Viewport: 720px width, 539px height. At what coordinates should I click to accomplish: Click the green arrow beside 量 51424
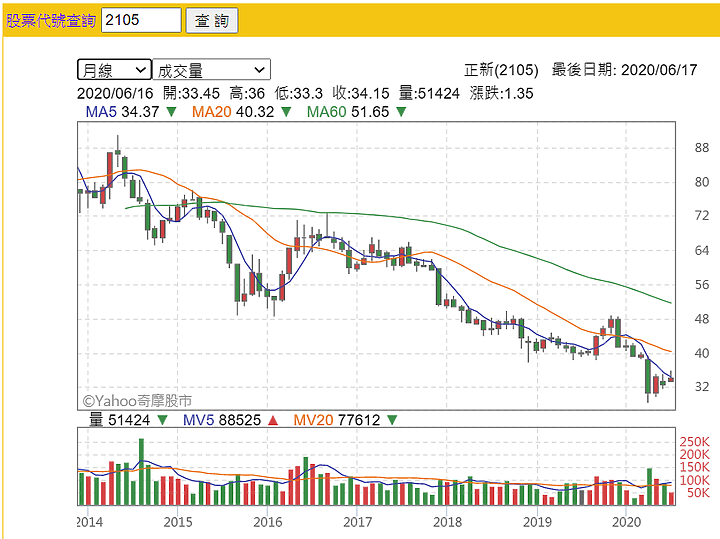tap(163, 420)
